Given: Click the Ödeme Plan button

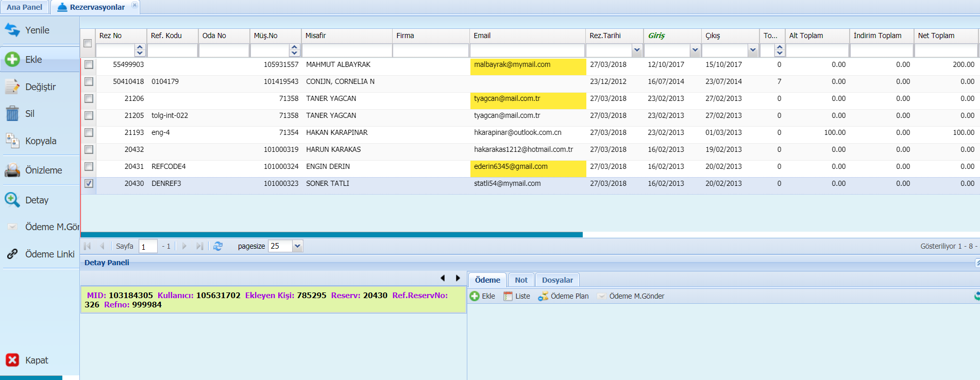Looking at the screenshot, I should click(563, 296).
